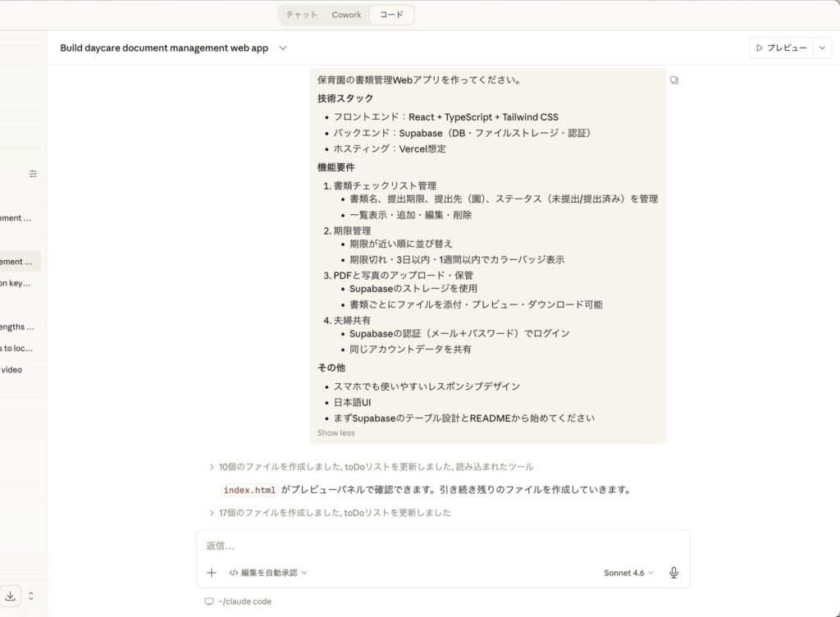
Task: Start voice input with the microphone icon
Action: click(673, 572)
